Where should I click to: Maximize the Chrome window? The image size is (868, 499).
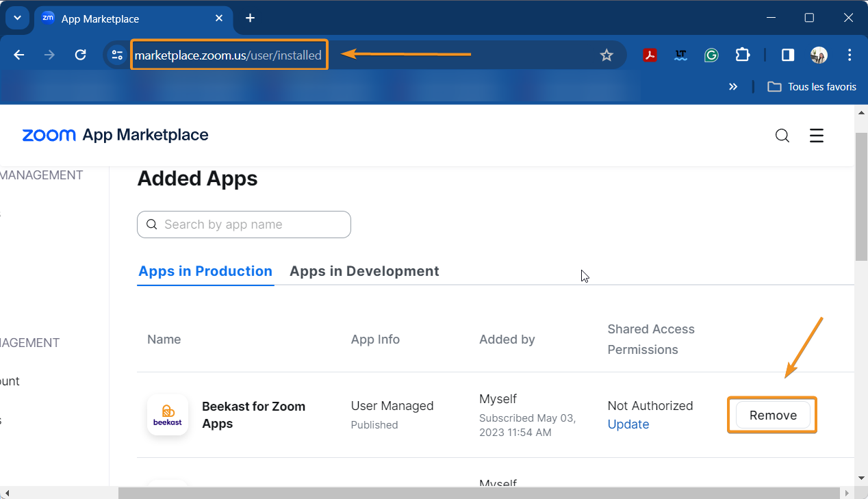pyautogui.click(x=809, y=18)
